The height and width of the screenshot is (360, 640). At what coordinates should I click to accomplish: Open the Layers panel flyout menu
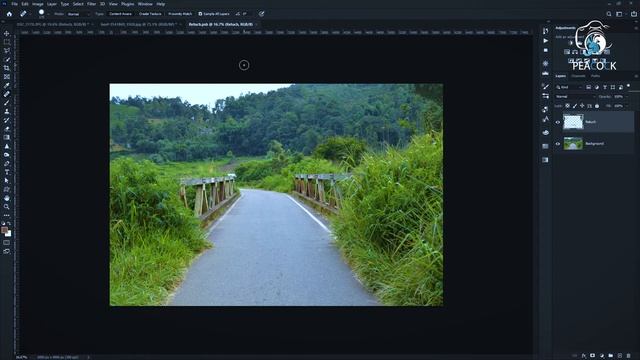(x=636, y=76)
